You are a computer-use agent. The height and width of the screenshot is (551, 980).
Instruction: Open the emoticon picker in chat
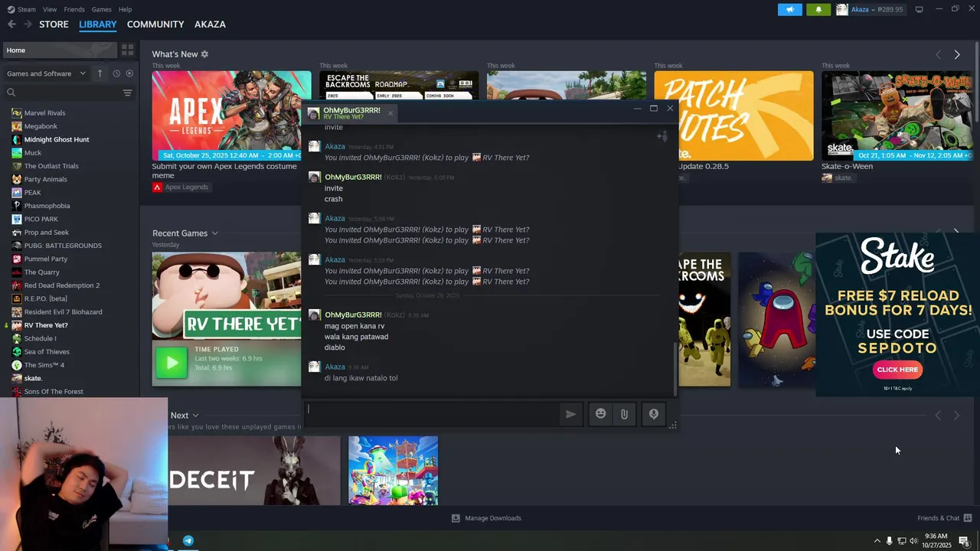click(601, 414)
